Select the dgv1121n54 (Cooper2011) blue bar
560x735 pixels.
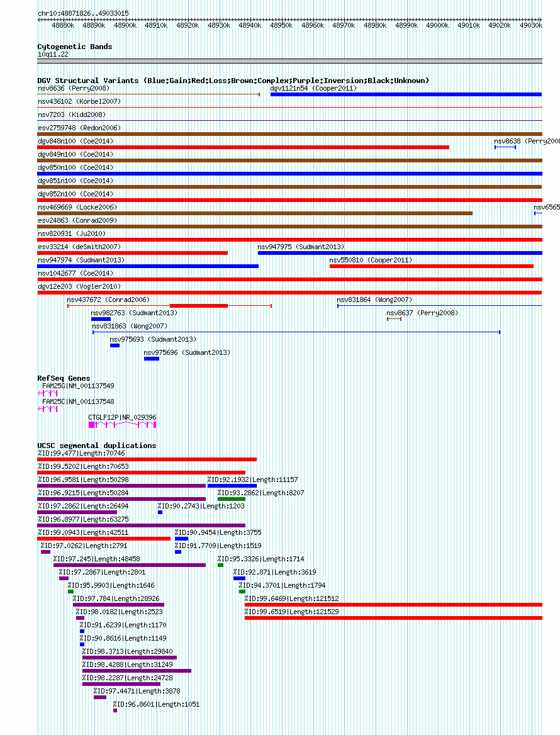click(x=406, y=94)
